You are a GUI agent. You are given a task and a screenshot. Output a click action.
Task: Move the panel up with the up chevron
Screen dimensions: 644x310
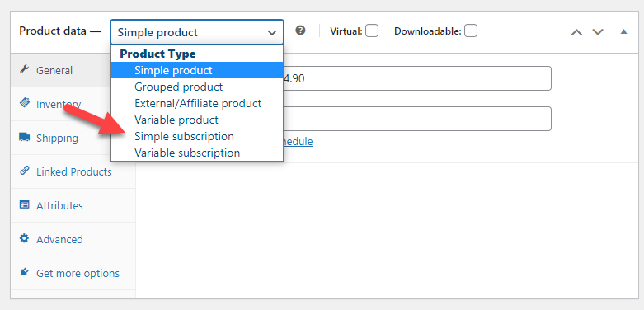point(576,31)
